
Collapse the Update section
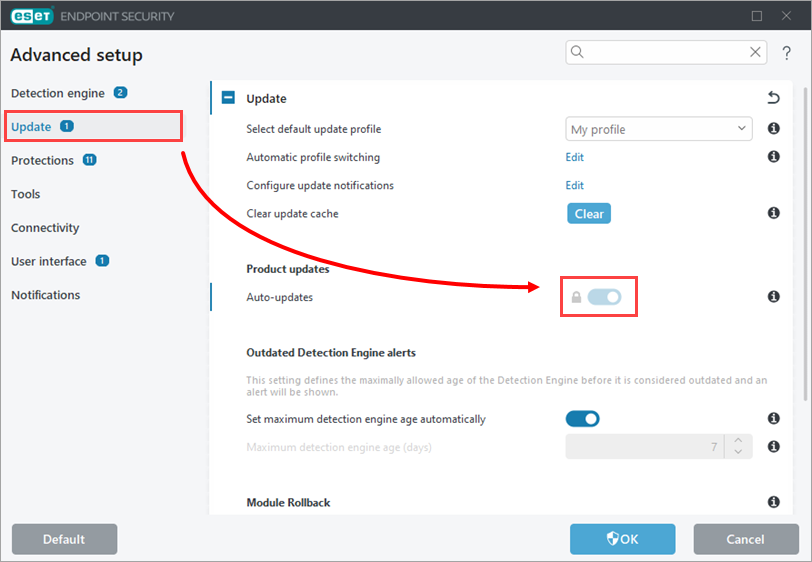pos(228,98)
